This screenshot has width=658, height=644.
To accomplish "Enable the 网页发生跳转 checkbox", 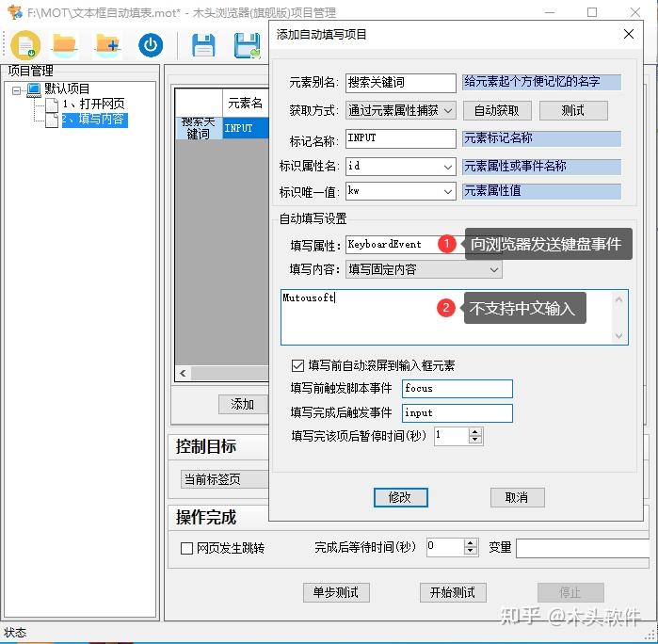I will coord(186,548).
